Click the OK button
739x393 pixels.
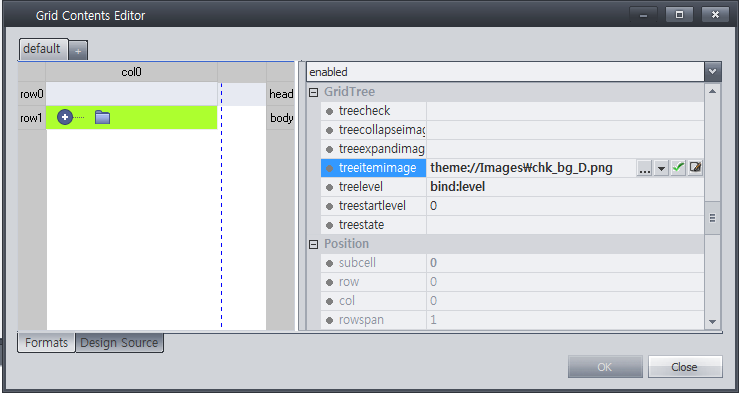(x=605, y=367)
